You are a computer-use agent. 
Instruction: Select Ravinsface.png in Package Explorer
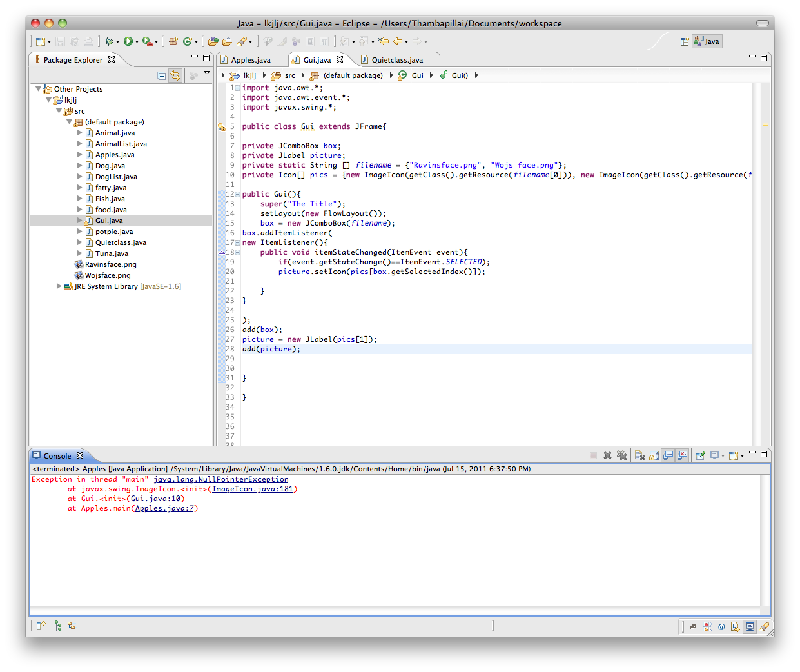point(110,264)
